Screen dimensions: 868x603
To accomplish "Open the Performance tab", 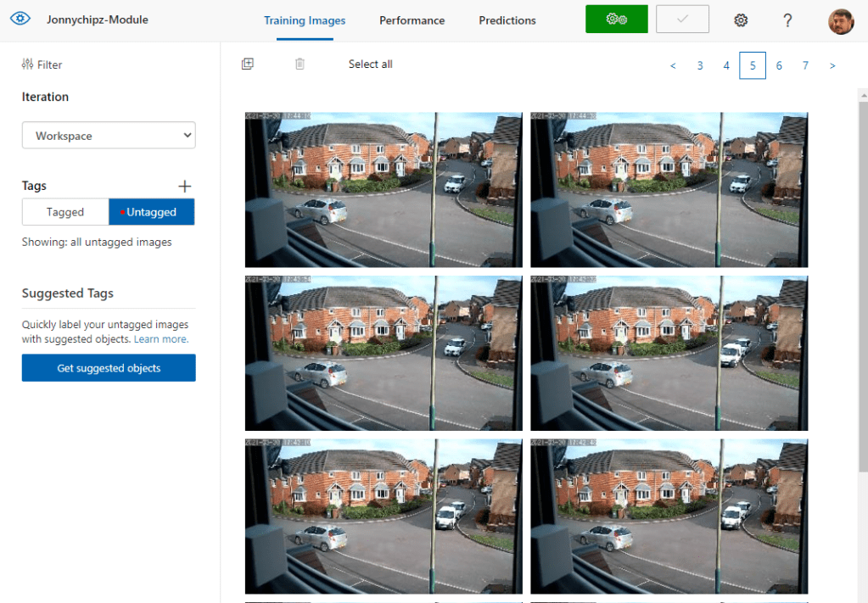I will tap(412, 20).
